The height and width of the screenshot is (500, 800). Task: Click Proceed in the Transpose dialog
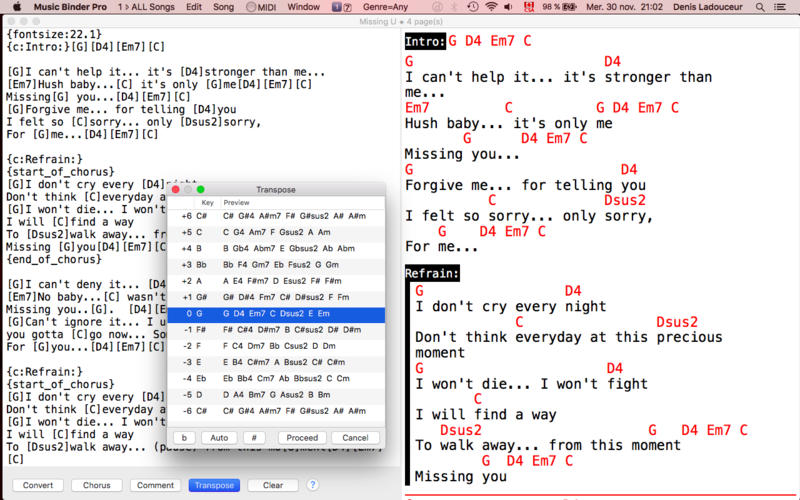coord(302,438)
